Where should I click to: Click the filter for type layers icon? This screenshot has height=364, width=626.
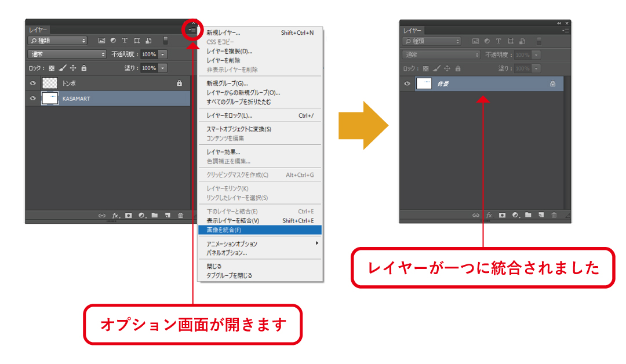click(x=125, y=41)
